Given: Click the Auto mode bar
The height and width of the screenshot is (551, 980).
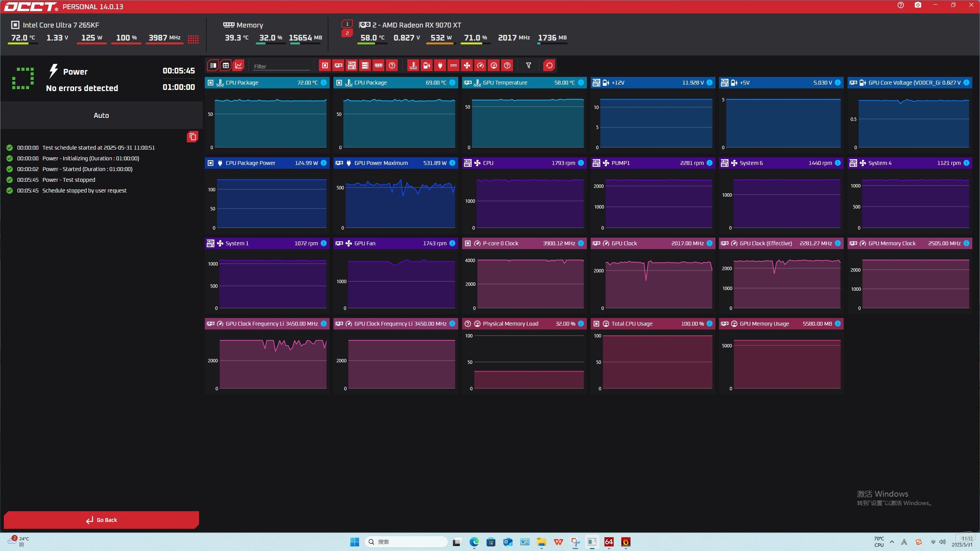Looking at the screenshot, I should point(101,115).
